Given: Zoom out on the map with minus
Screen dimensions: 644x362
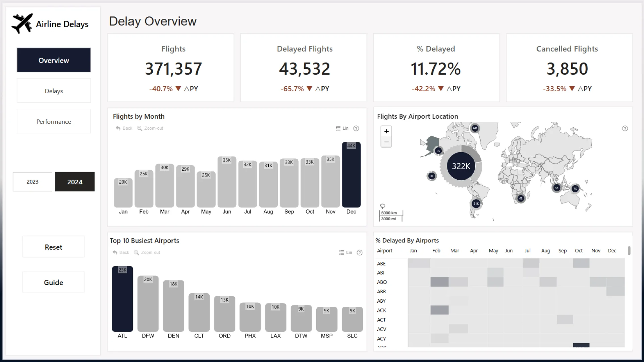Looking at the screenshot, I should (386, 142).
